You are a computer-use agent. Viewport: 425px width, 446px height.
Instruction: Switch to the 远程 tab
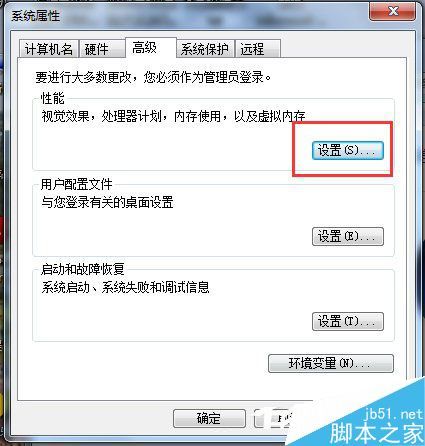click(257, 49)
